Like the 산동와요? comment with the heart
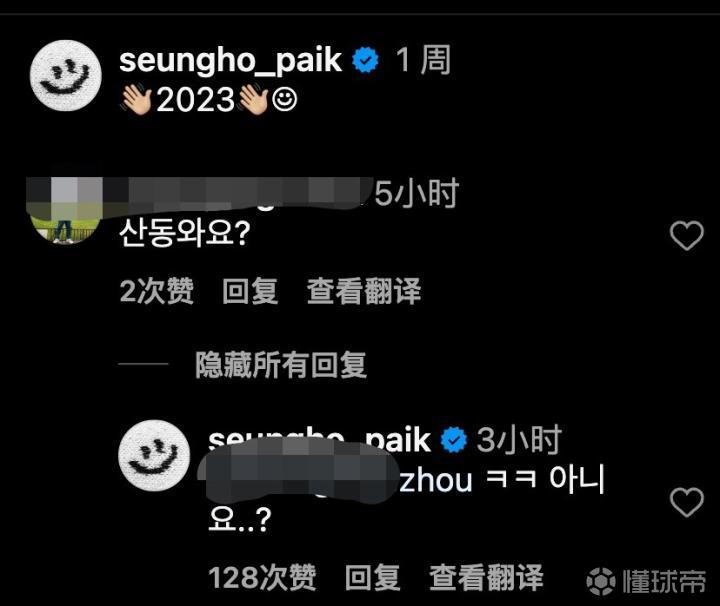The image size is (720, 606). pos(686,236)
